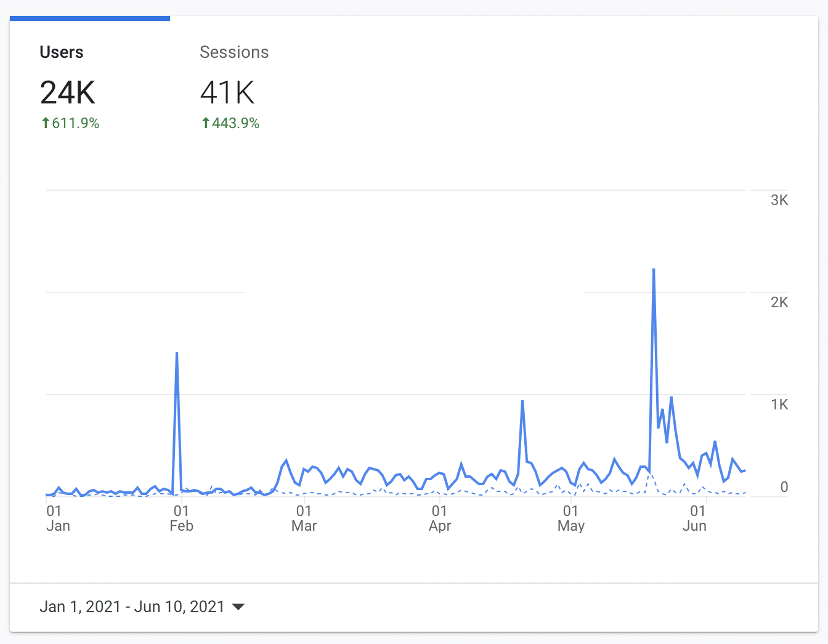
Task: Click the 24K Users value
Action: click(67, 93)
